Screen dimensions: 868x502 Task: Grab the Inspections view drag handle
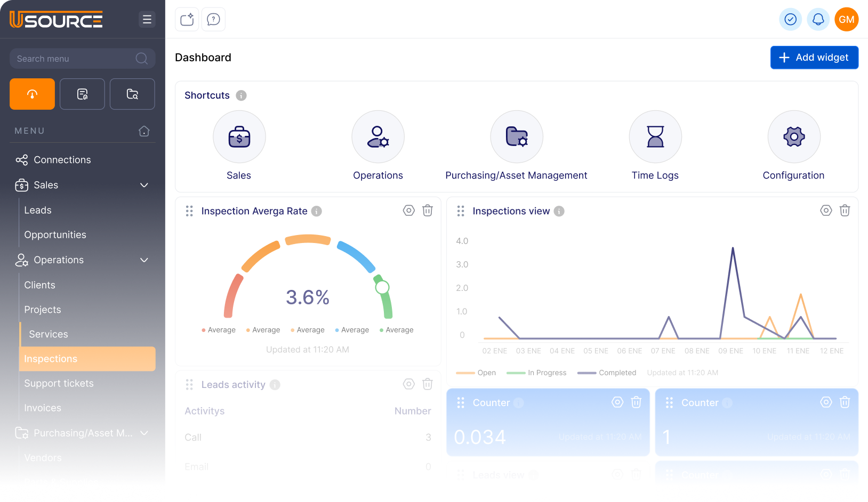(461, 211)
